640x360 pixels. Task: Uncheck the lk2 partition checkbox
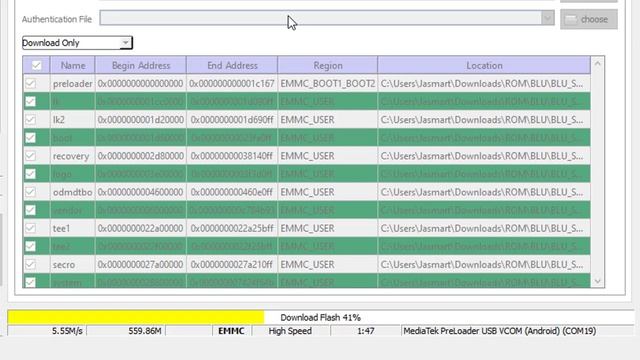[x=31, y=120]
